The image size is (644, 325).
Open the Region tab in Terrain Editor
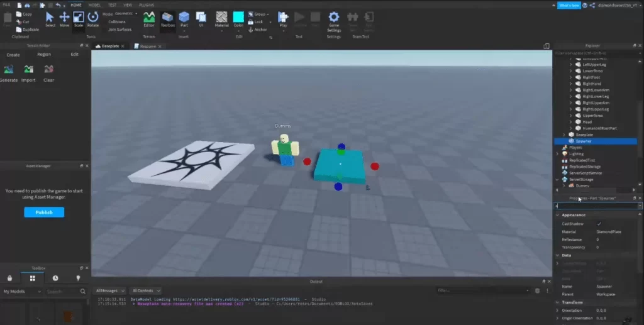44,54
